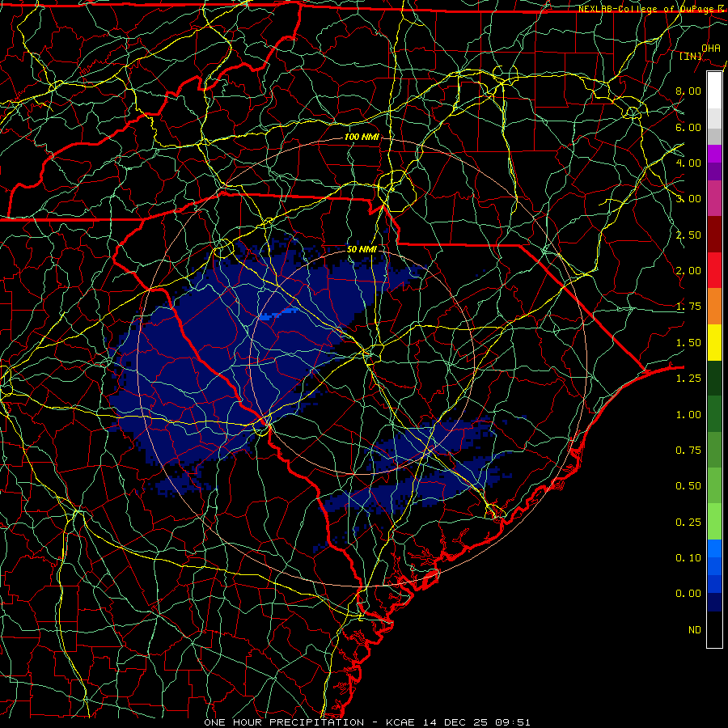
Task: Click the '1.50' legend value
Action: (688, 343)
